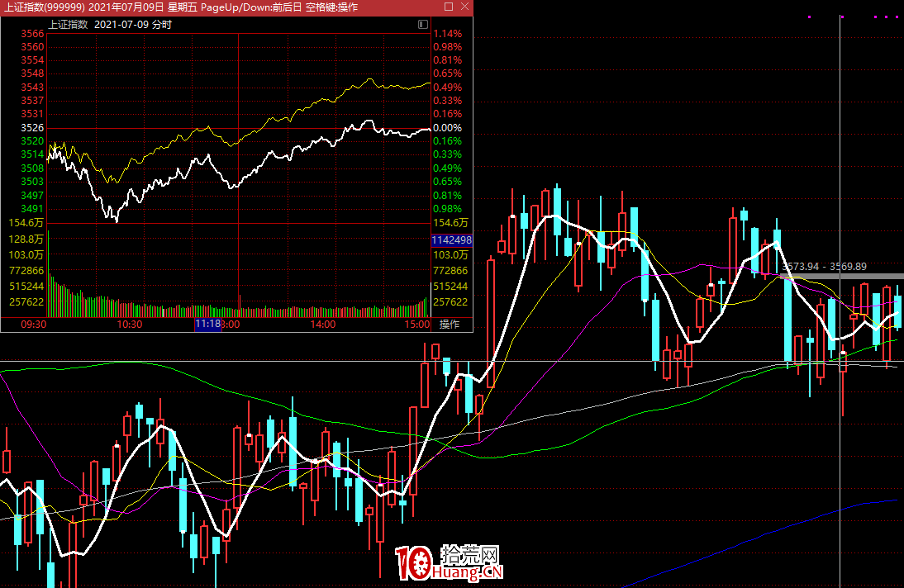This screenshot has width=904, height=588.
Task: Click the 操作 button in the popup corner
Action: click(450, 324)
